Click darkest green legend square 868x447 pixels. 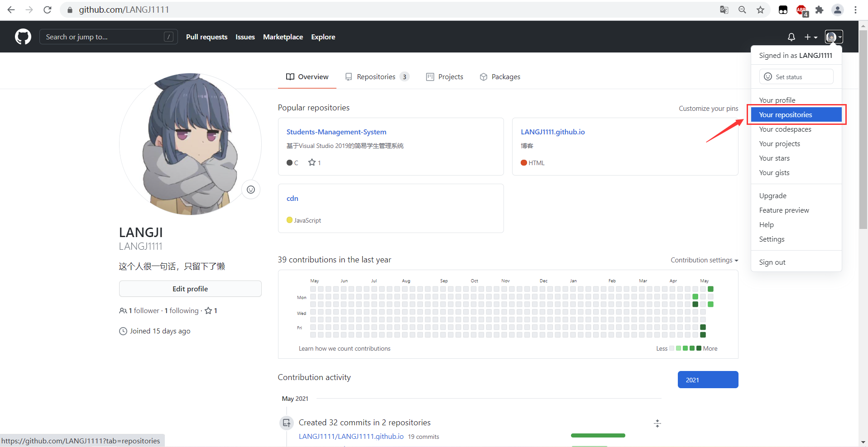tap(699, 348)
